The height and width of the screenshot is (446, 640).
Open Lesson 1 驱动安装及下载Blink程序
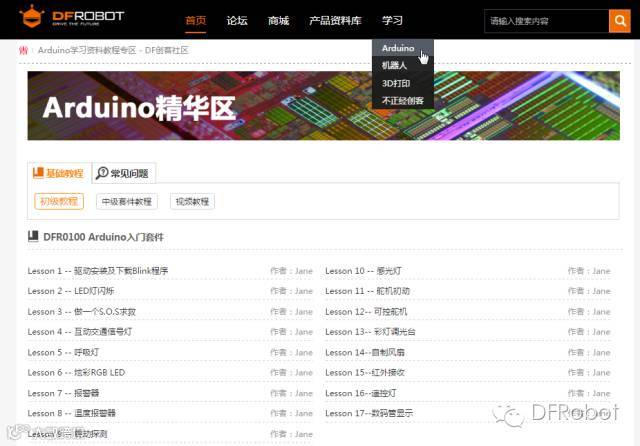tap(98, 271)
